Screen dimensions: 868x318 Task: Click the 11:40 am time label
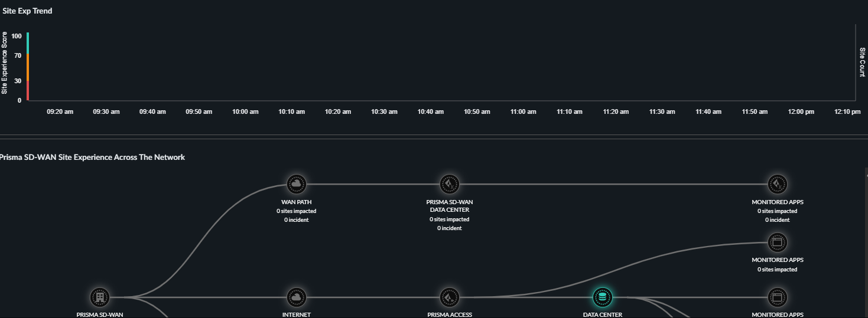(x=708, y=112)
